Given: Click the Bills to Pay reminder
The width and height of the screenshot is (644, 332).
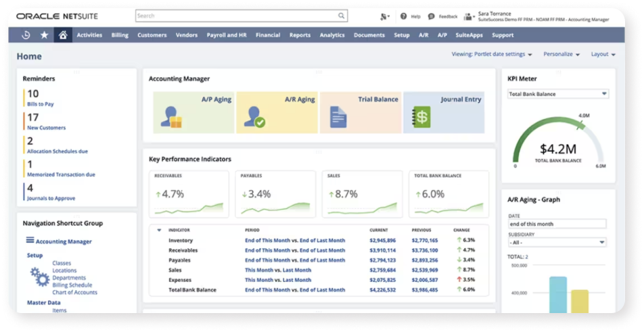Looking at the screenshot, I should pyautogui.click(x=41, y=104).
